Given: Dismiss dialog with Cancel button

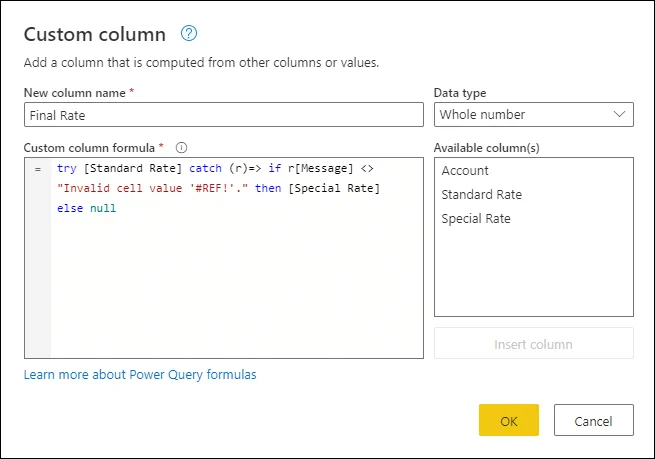Looking at the screenshot, I should coord(594,420).
